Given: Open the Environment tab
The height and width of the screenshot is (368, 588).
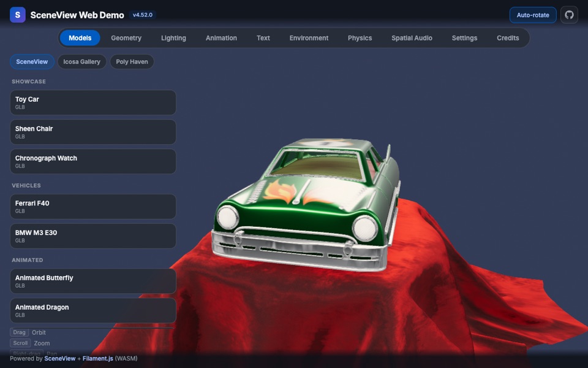Looking at the screenshot, I should click(x=309, y=38).
